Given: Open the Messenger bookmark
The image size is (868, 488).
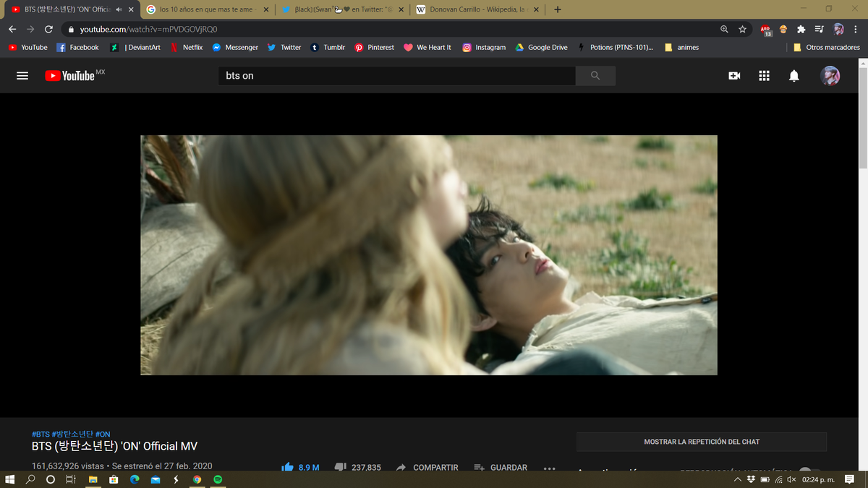Looking at the screenshot, I should pyautogui.click(x=235, y=47).
